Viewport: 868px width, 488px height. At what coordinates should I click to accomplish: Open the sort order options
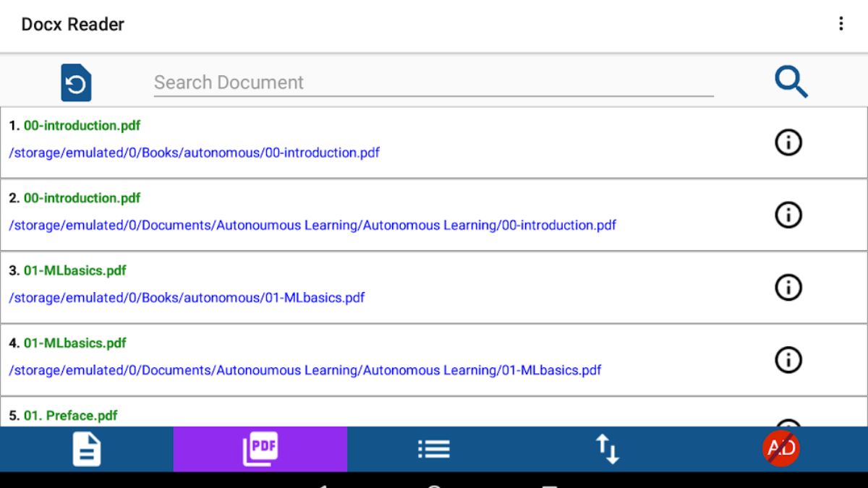(608, 448)
